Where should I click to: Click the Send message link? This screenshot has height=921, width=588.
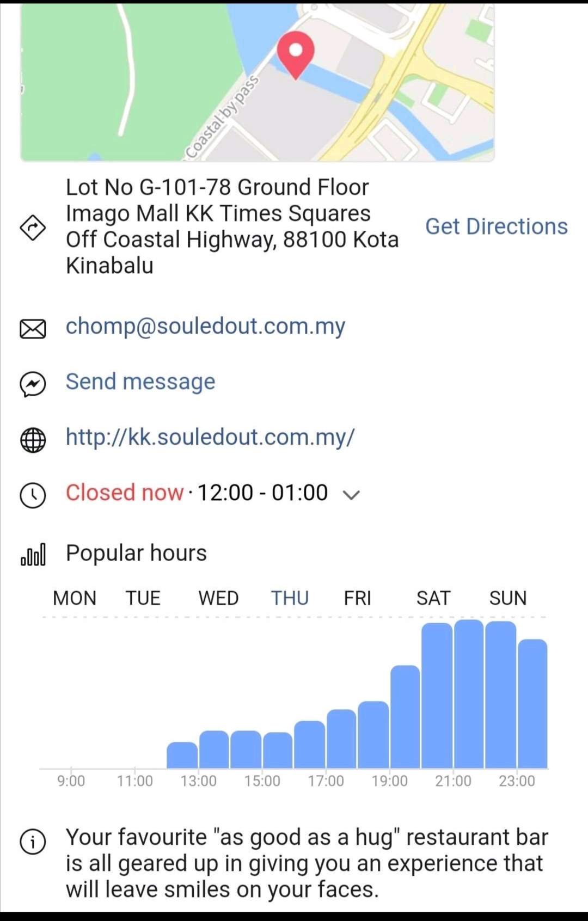[140, 382]
